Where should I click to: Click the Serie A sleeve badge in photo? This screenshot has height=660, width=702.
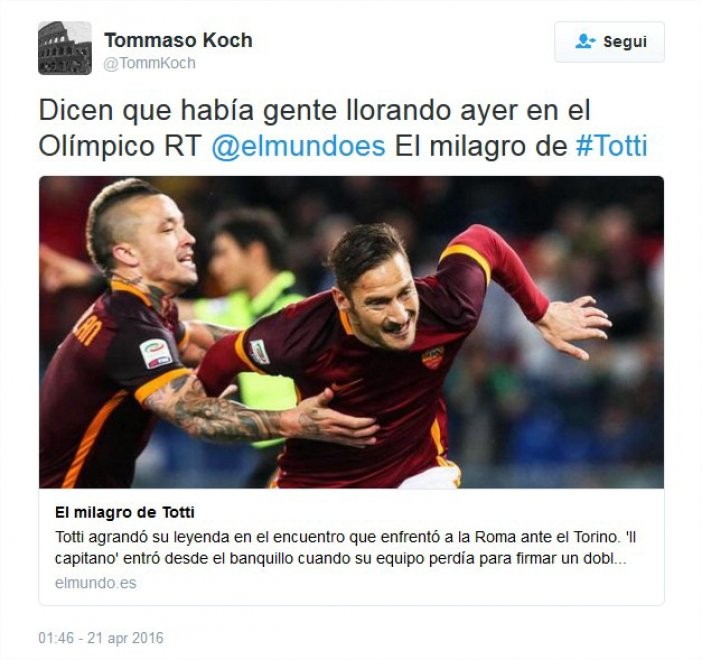tap(155, 354)
